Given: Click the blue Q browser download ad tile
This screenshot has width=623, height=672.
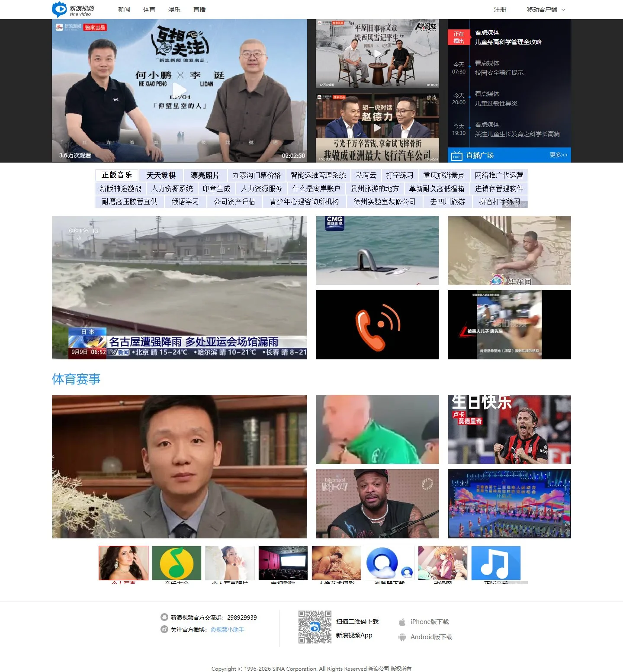Looking at the screenshot, I should (389, 563).
